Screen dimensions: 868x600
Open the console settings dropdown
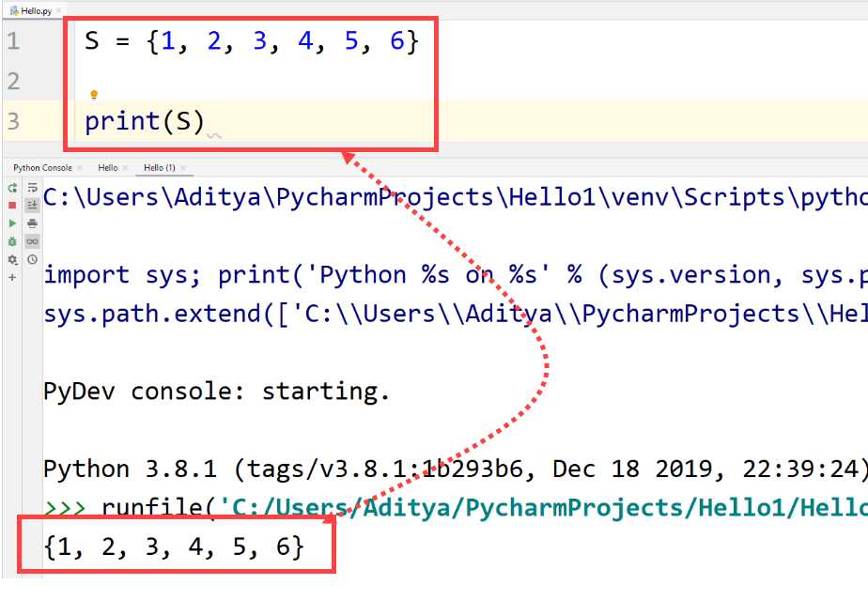point(12,259)
